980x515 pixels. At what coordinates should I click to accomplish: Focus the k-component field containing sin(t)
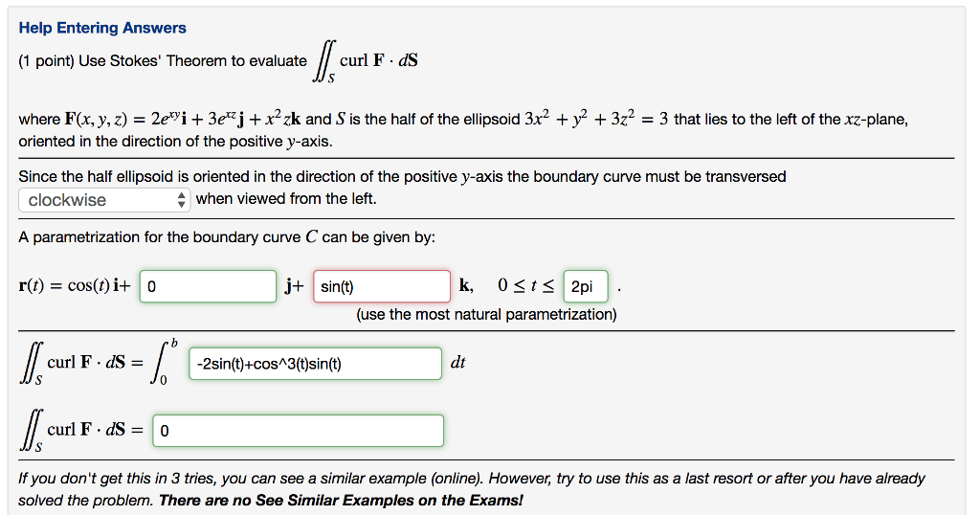[381, 286]
